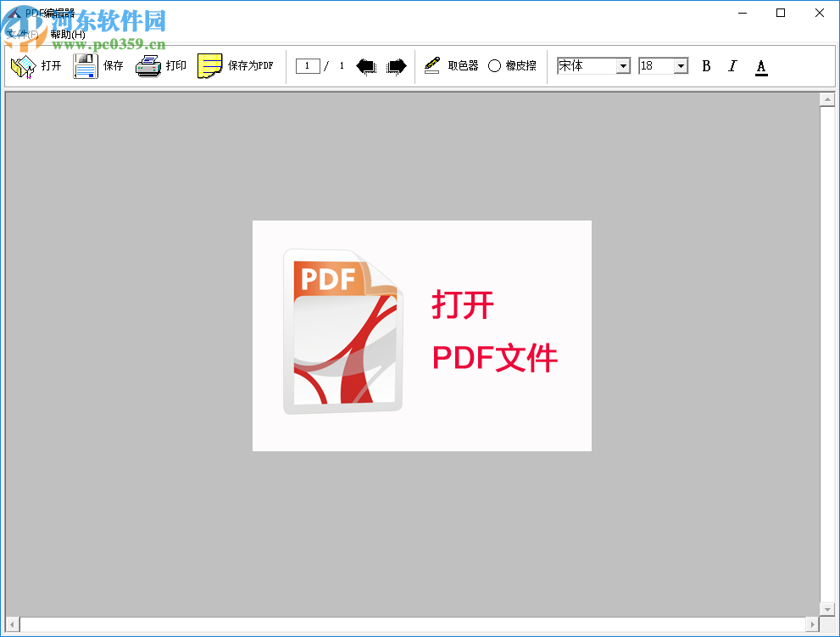Go to previous page with left arrow icon

[367, 65]
